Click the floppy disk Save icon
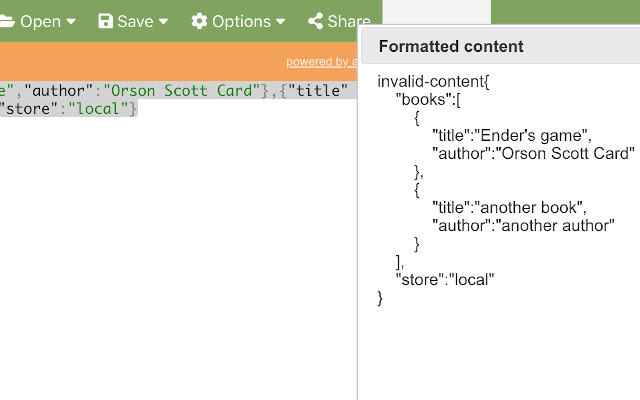 105,21
